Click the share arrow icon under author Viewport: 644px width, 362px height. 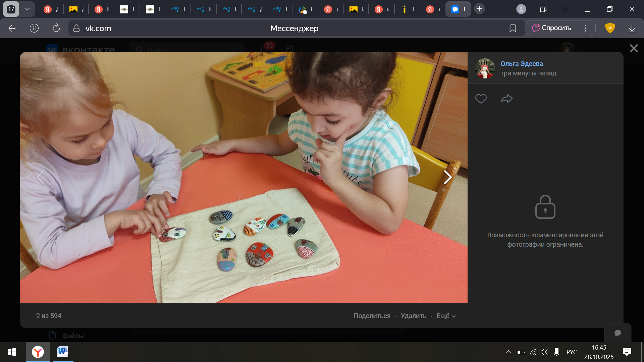pyautogui.click(x=506, y=99)
